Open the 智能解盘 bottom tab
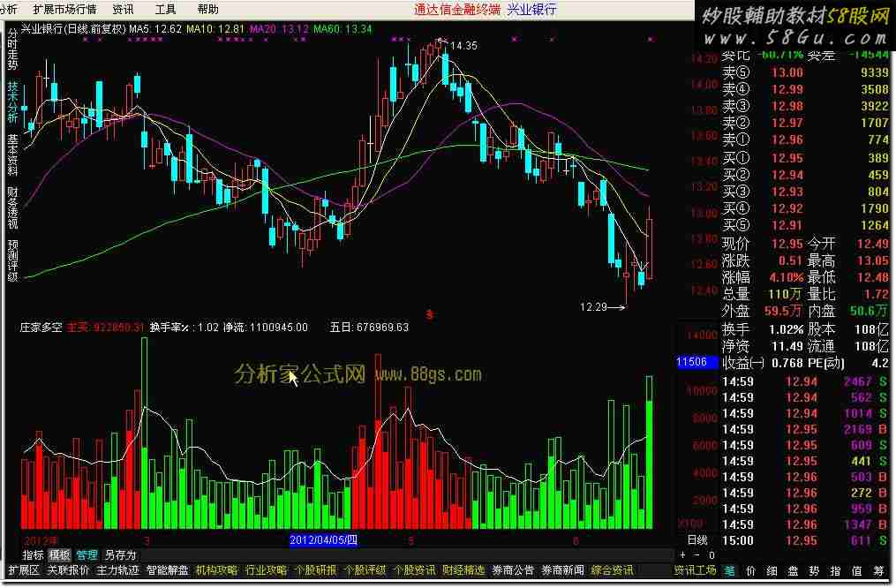The image size is (896, 588). [168, 570]
